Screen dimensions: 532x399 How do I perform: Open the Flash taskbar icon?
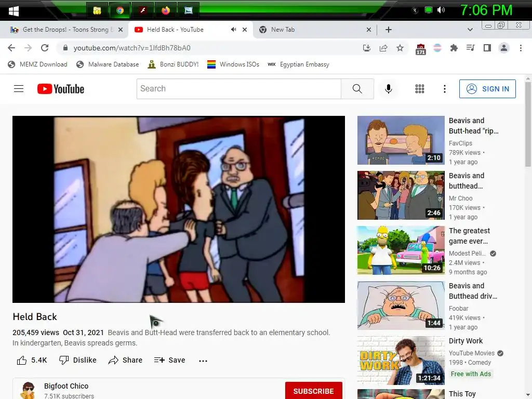pos(143,10)
